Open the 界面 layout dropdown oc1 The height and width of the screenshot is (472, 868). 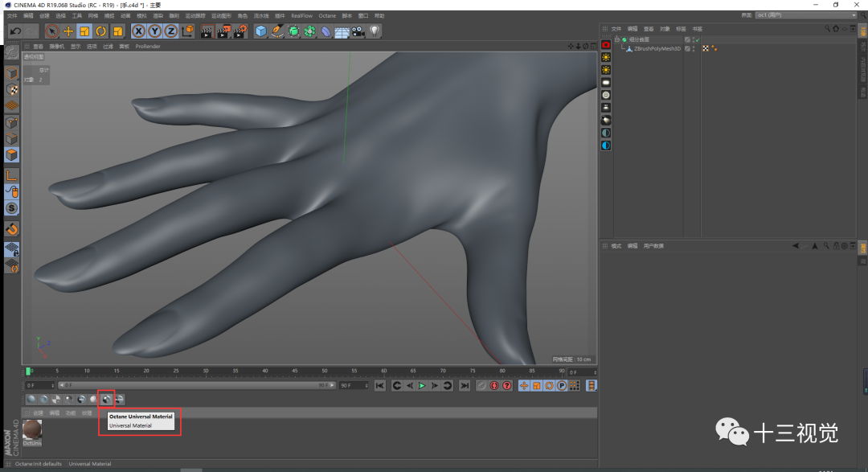[806, 15]
